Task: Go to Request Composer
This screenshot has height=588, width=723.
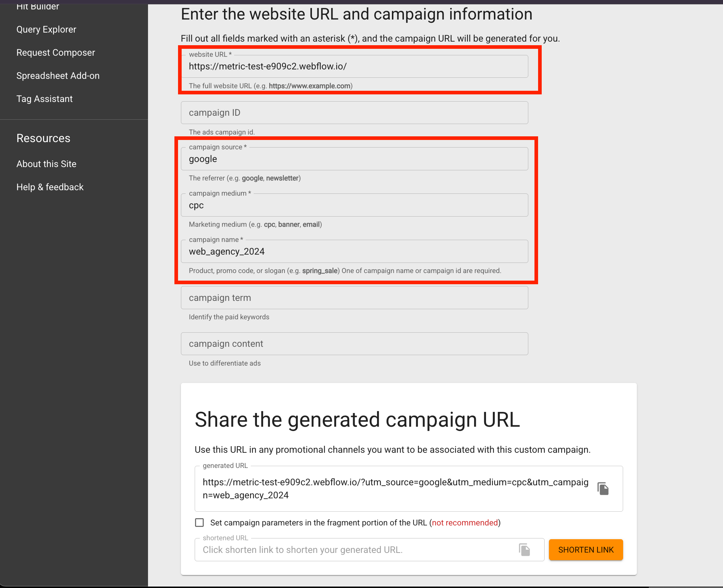Action: pyautogui.click(x=56, y=52)
